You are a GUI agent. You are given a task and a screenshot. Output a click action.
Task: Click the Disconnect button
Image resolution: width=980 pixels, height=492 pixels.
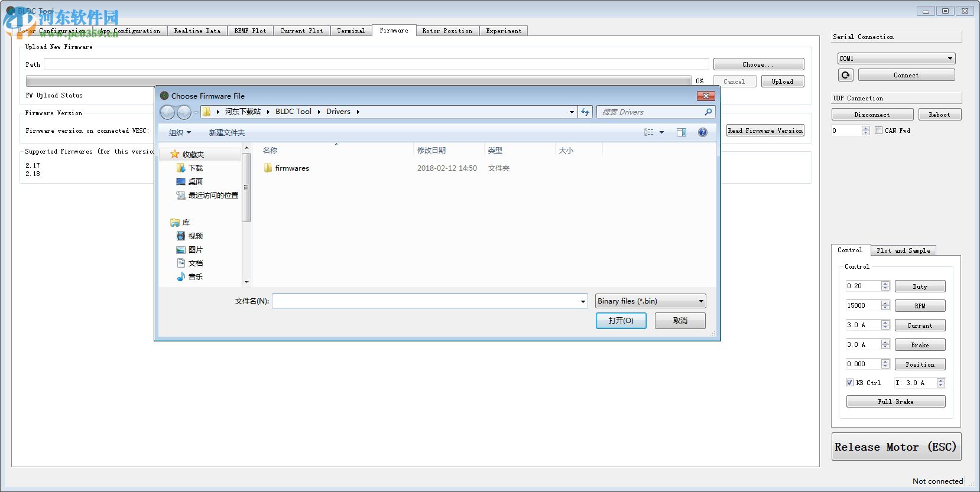point(872,115)
